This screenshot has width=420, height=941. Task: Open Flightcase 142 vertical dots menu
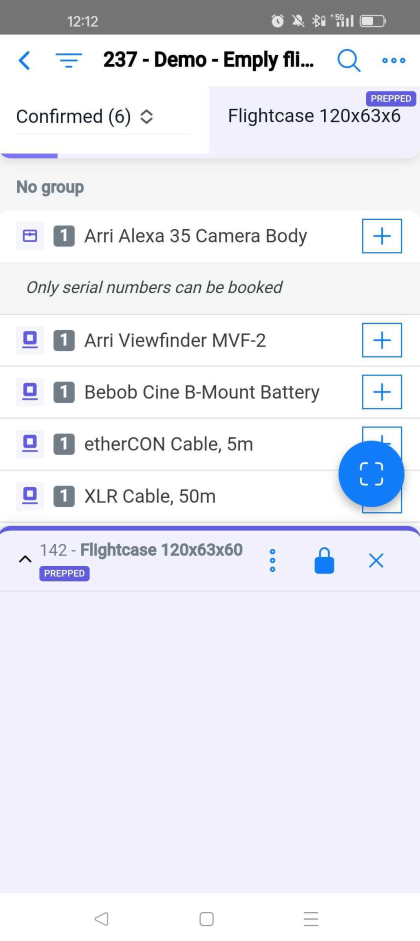[x=272, y=561]
